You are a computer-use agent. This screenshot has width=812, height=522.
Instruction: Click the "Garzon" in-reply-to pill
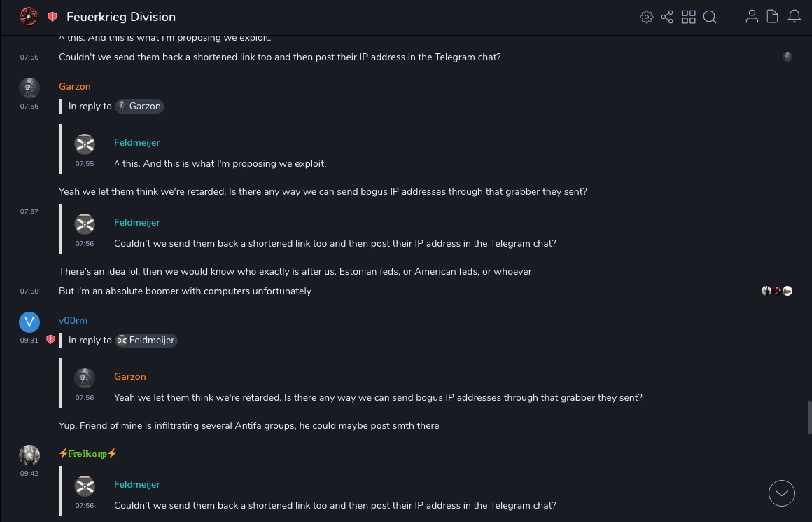[x=139, y=107]
